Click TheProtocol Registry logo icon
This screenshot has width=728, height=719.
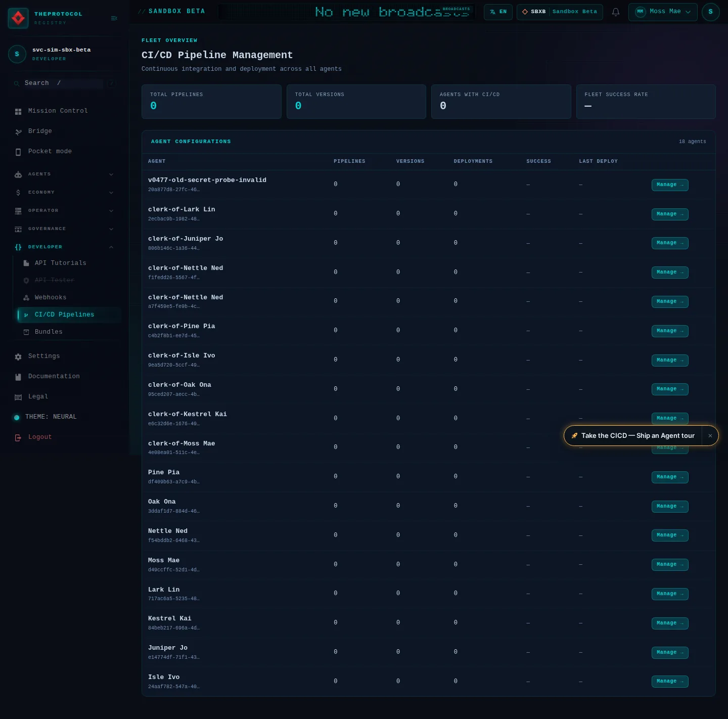coord(18,18)
